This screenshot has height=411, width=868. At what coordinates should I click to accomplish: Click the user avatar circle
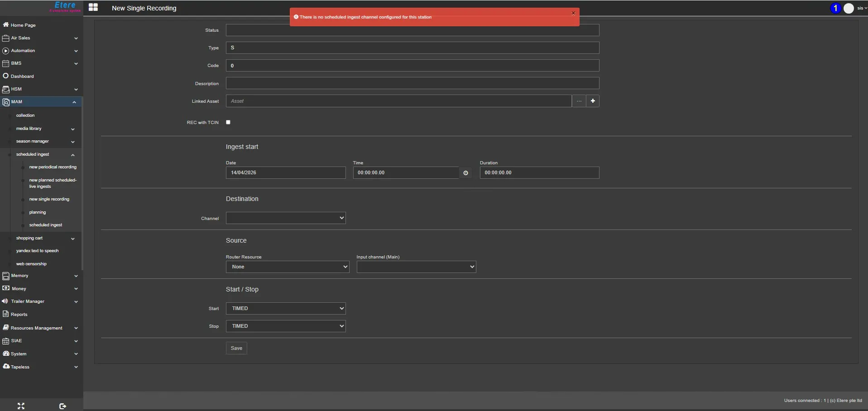point(849,8)
